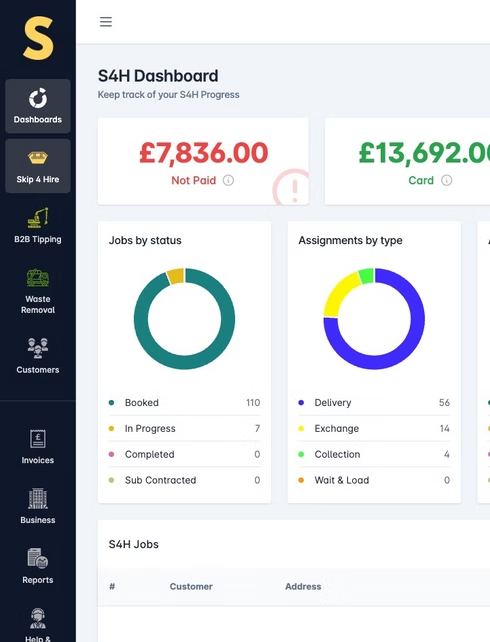Open the Reports label in sidebar
The width and height of the screenshot is (490, 642).
38,580
